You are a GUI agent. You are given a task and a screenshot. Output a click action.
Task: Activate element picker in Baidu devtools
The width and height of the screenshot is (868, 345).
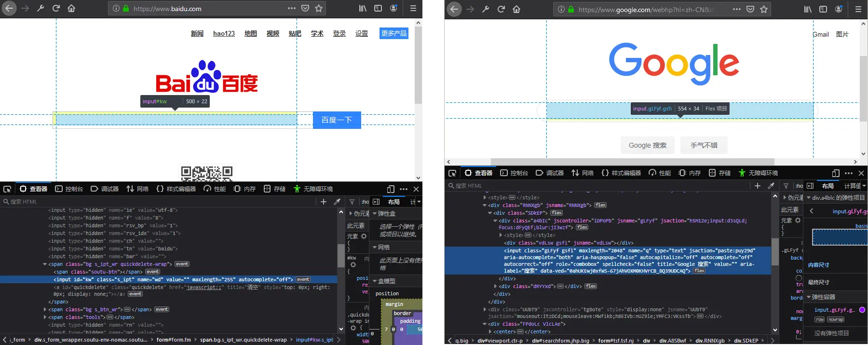[7, 189]
